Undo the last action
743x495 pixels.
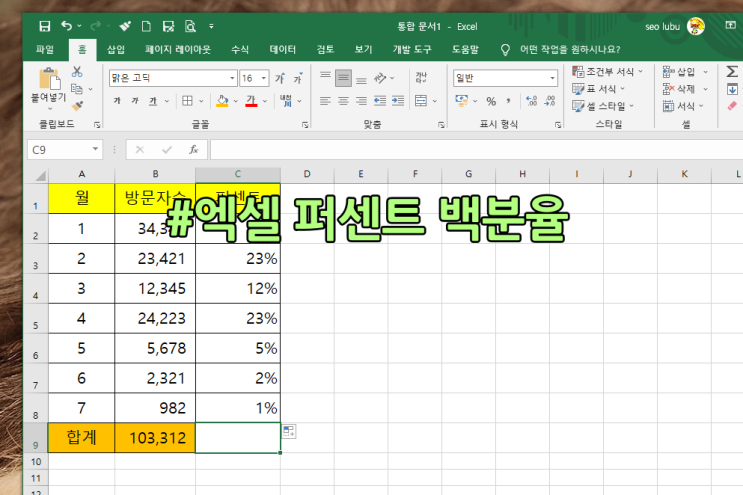click(x=67, y=26)
